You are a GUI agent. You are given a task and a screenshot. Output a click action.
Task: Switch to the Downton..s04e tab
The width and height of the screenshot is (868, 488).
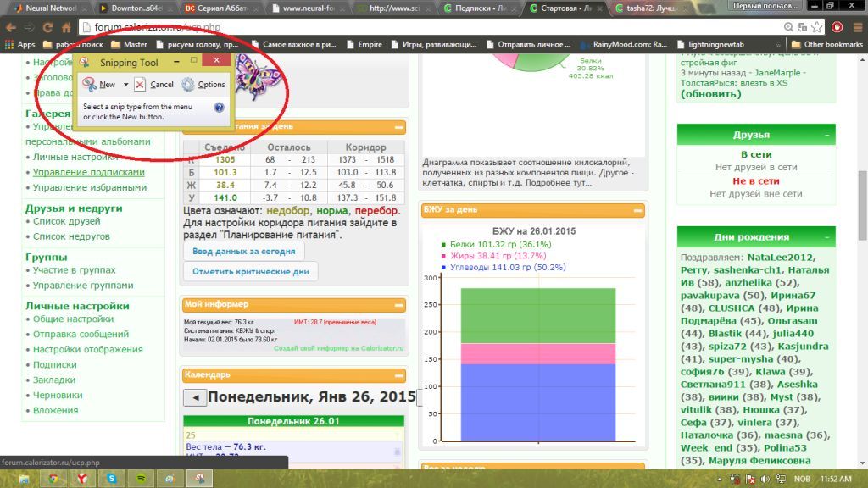tap(136, 8)
